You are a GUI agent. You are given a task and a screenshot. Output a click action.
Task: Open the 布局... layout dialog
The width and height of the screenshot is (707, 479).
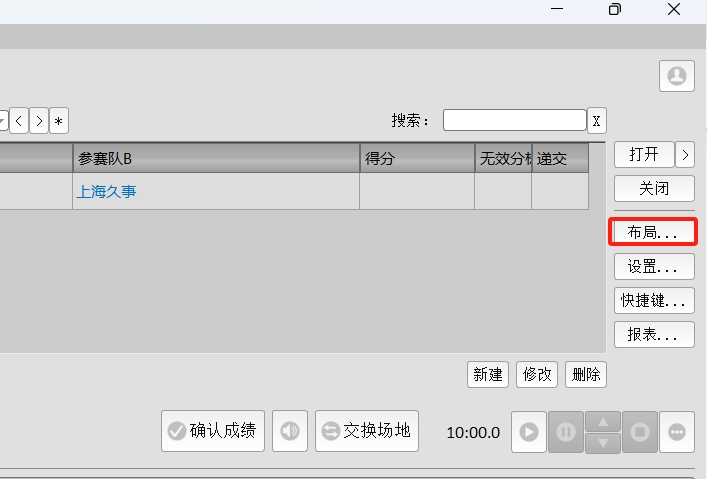click(653, 232)
